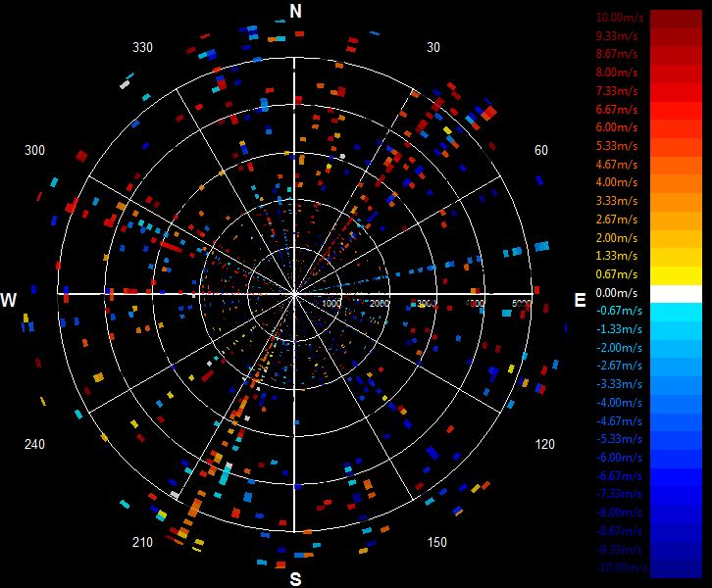Click the -9.33m/s legend label
712x588 pixels.
(x=620, y=550)
